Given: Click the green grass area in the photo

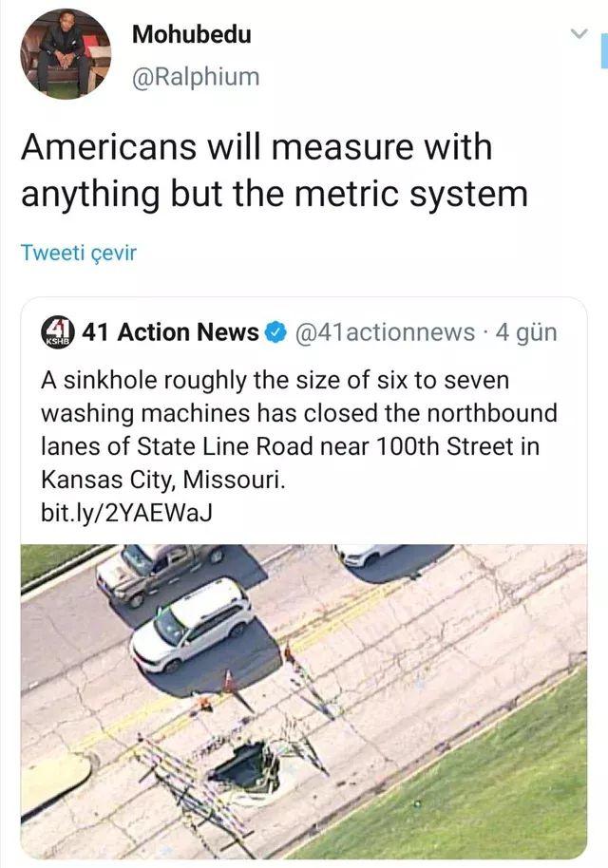Looking at the screenshot, I should 487,786.
